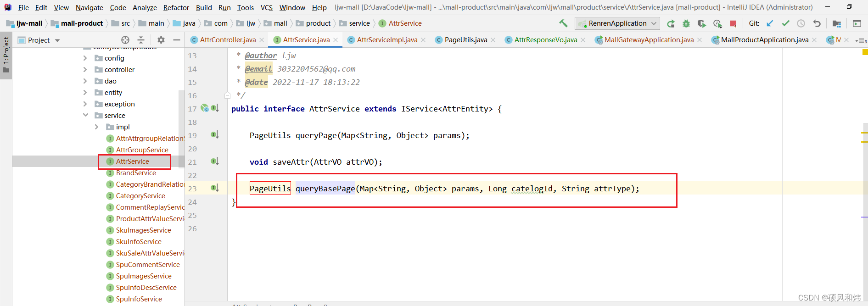Open the Analyze menu
Image resolution: width=868 pixels, height=306 pixels.
point(145,7)
